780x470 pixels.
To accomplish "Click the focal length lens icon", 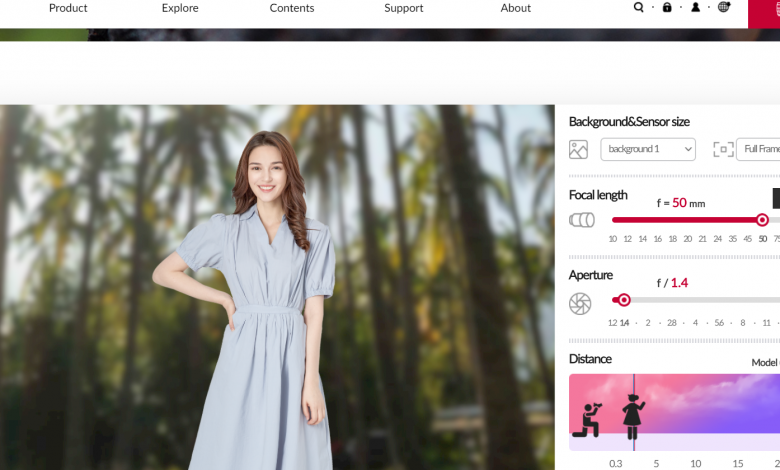I will pos(582,220).
